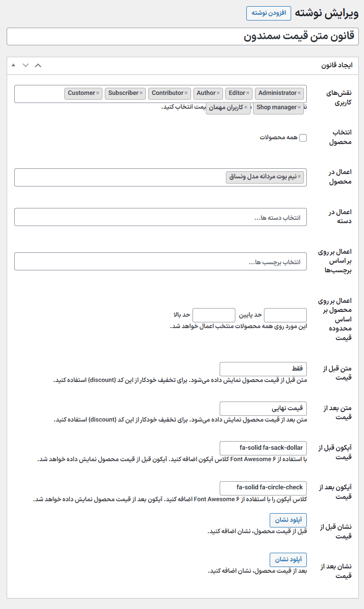The width and height of the screenshot is (364, 609).
Task: Move the ایجاد قانون panel down
Action: pos(26,65)
